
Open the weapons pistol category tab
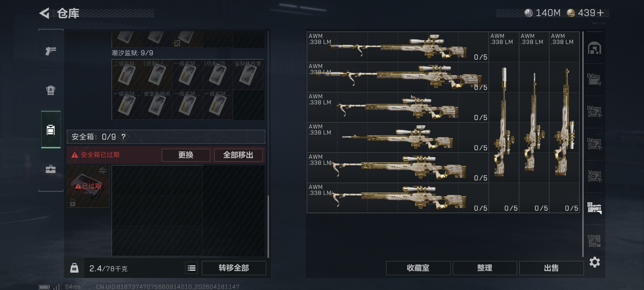click(x=50, y=51)
